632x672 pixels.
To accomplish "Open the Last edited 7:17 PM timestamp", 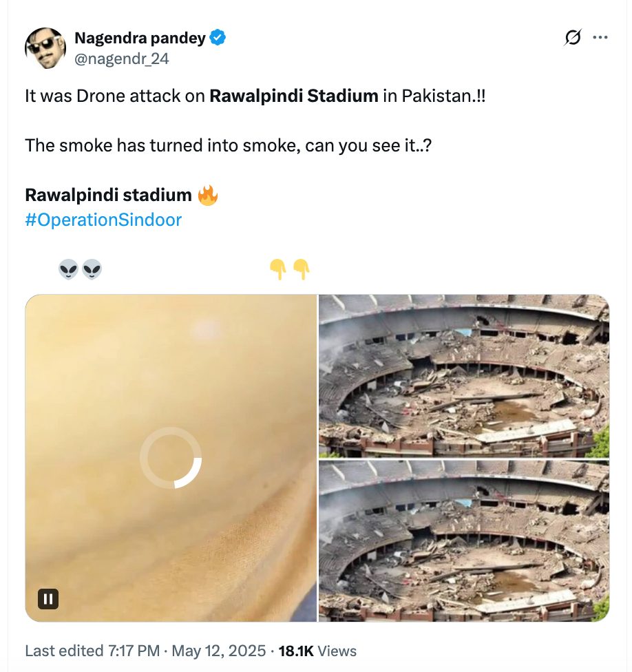I will tap(92, 651).
